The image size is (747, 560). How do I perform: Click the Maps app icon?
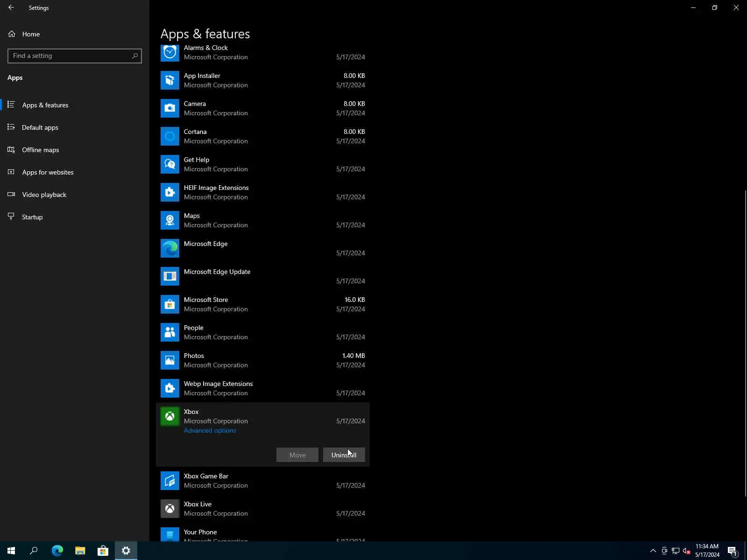170,220
